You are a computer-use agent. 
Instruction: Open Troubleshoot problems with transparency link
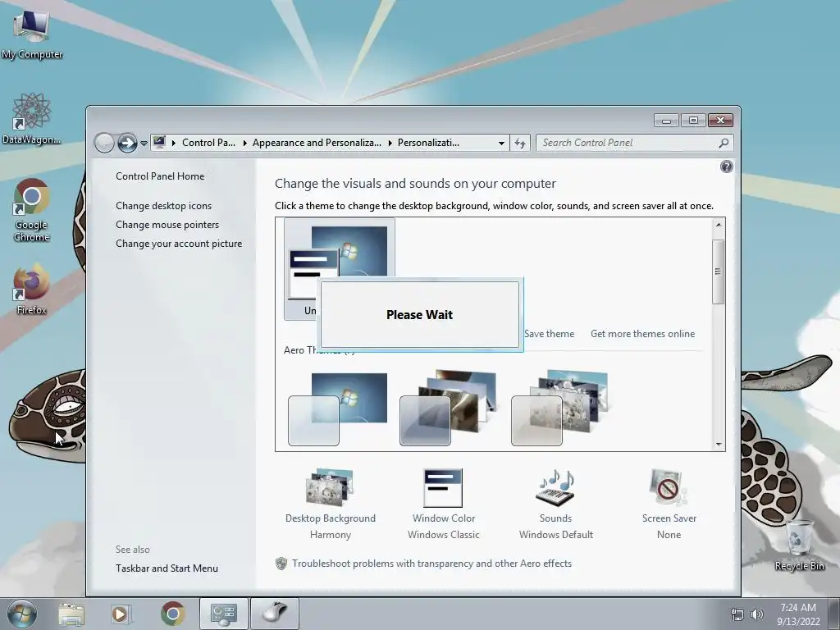click(431, 563)
